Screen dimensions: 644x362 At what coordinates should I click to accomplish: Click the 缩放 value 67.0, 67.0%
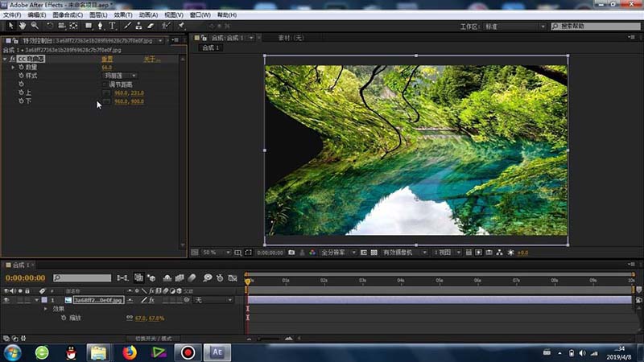[150, 319]
